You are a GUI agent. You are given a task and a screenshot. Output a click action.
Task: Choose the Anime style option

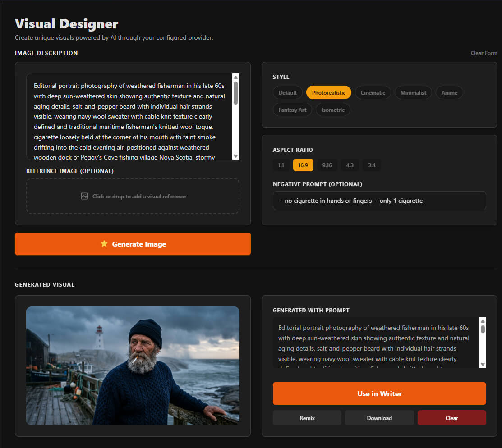[449, 92]
